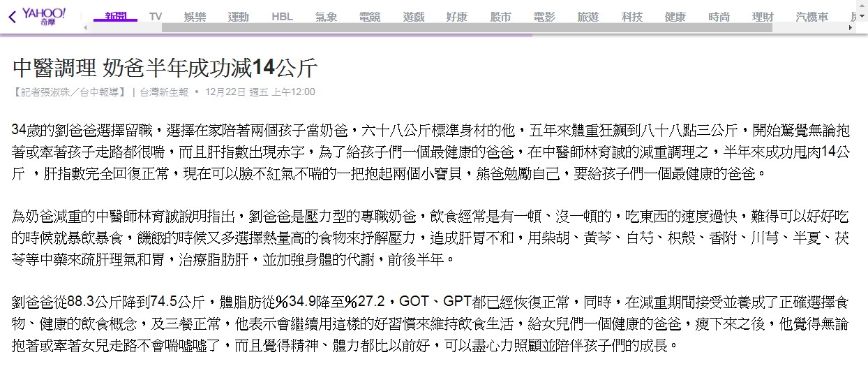Open the 氣象 weather tab
This screenshot has height=371, width=868.
[326, 17]
